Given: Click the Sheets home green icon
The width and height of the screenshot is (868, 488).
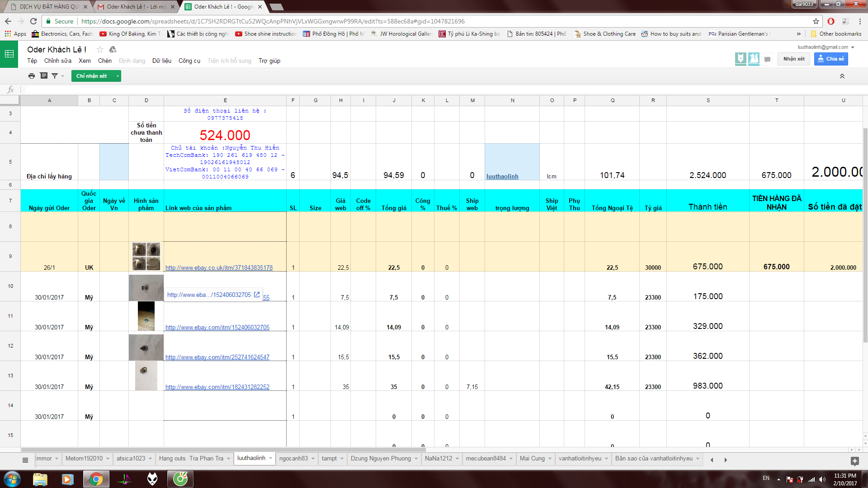Looking at the screenshot, I should tap(9, 54).
